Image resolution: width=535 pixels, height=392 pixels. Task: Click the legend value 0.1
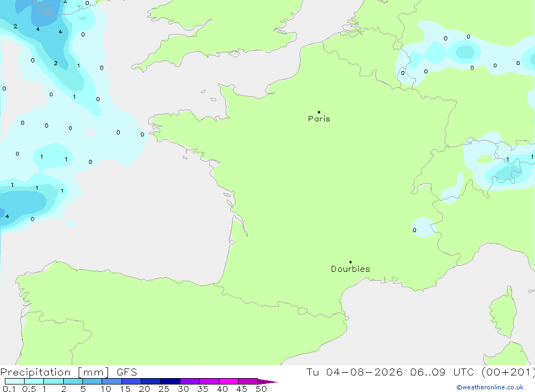[9, 389]
